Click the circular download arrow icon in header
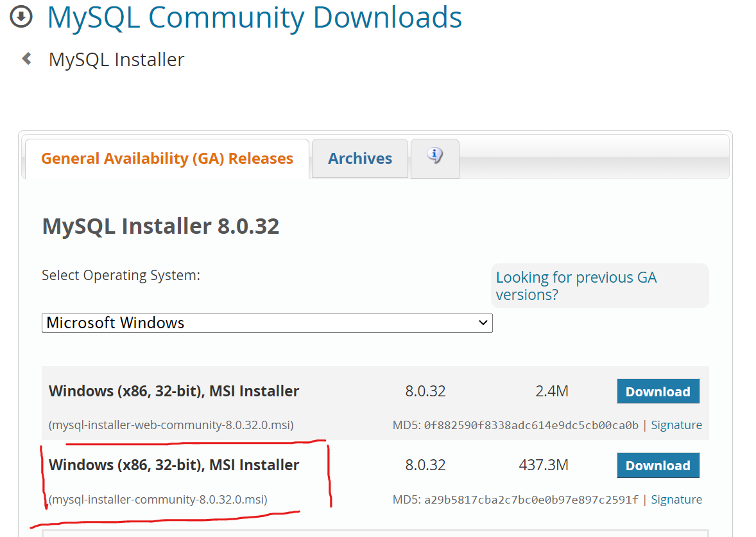756x537 pixels. tap(21, 17)
